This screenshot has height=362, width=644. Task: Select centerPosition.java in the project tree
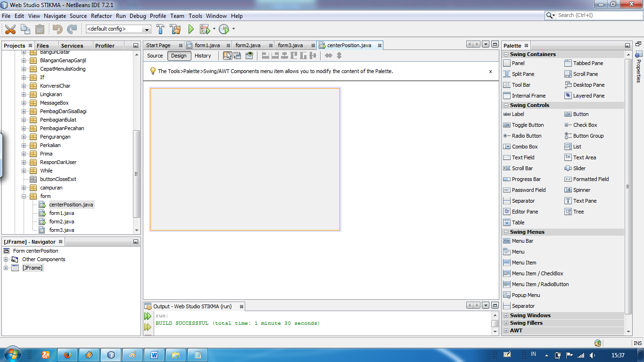pyautogui.click(x=71, y=205)
